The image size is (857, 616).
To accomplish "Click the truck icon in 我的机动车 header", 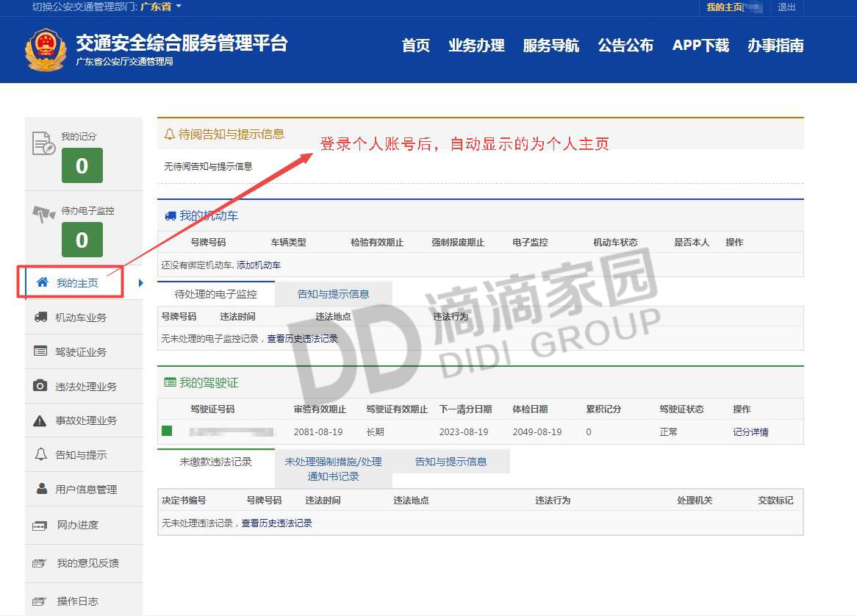I will (171, 216).
